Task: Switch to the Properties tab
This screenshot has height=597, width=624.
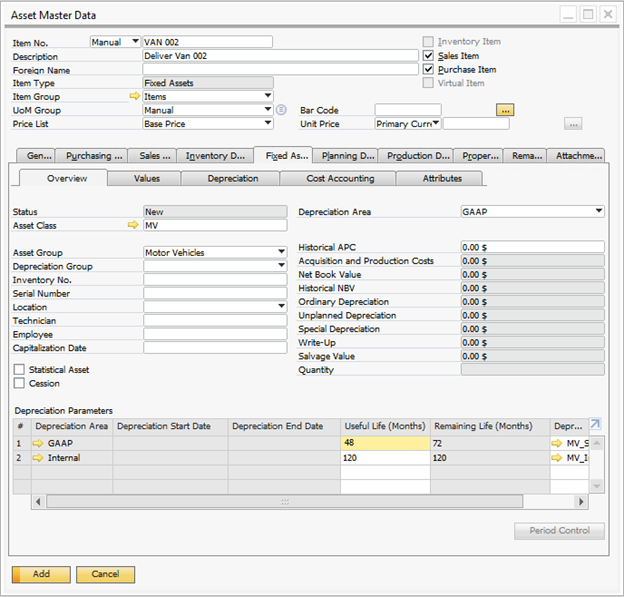Action: point(478,156)
